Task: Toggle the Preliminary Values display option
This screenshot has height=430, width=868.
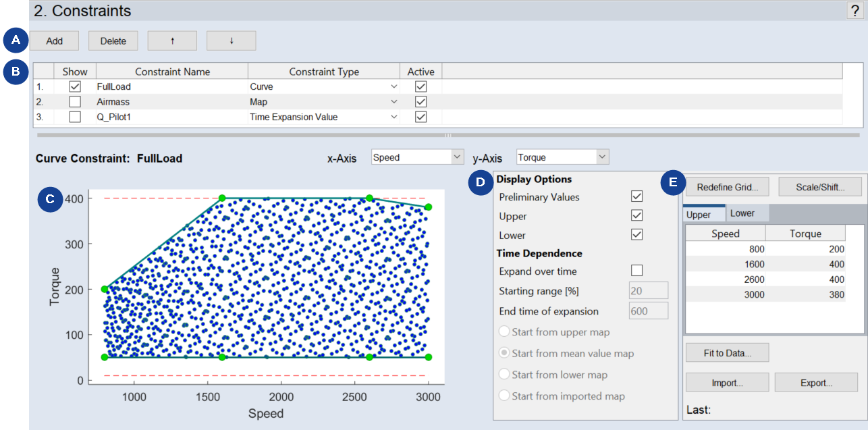Action: [636, 196]
